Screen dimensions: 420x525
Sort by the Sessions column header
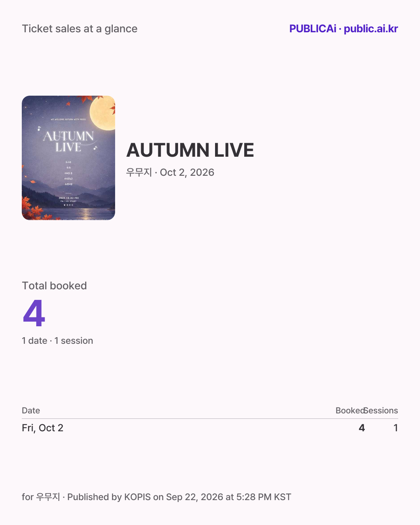coord(381,411)
